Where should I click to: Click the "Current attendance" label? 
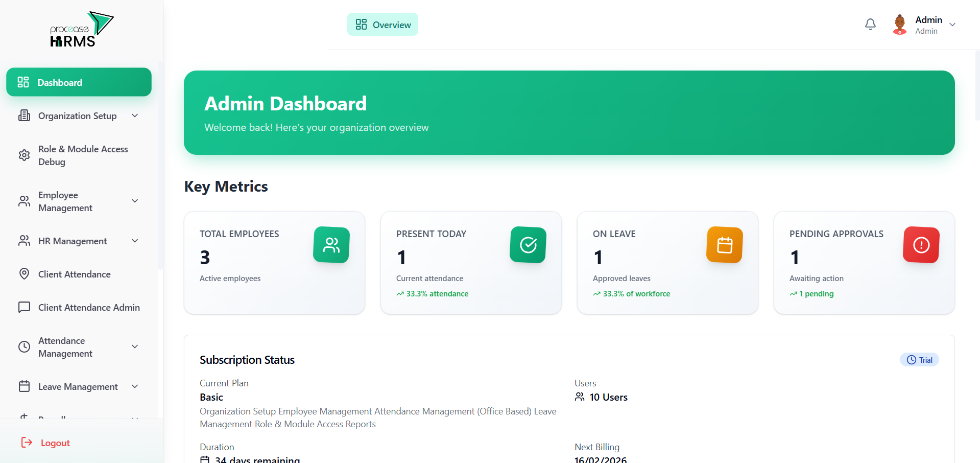(429, 279)
